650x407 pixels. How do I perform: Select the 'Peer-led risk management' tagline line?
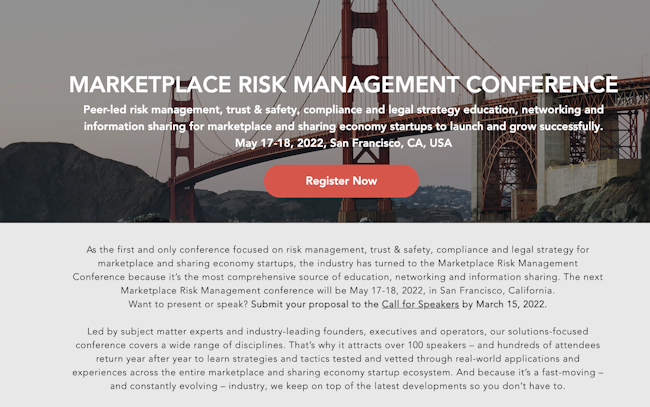[343, 110]
